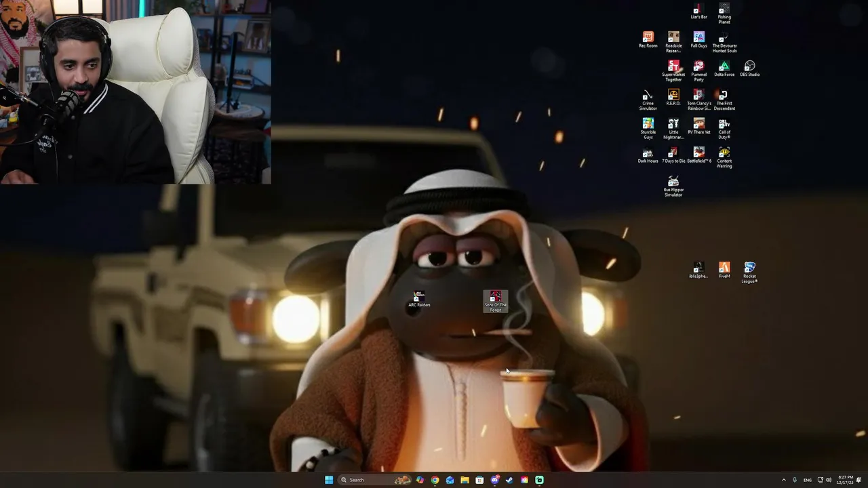
Task: Open The Devourer Hunted Souls shortcut
Action: pyautogui.click(x=724, y=42)
